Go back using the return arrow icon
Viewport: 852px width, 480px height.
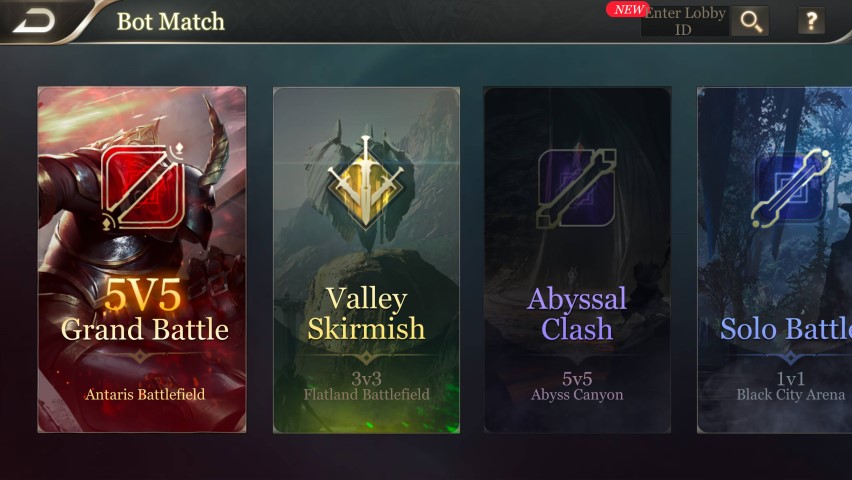(34, 21)
